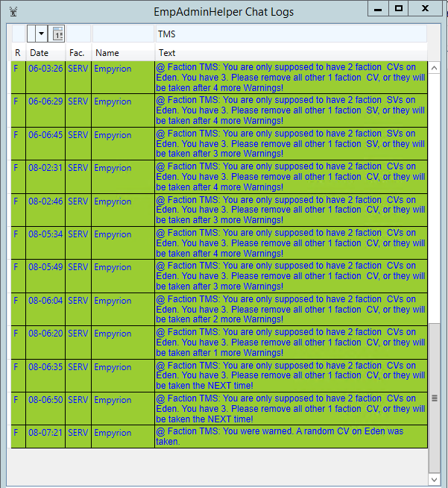448x488 pixels.
Task: Click Empyrion name in 08-07:21 row
Action: pyautogui.click(x=113, y=433)
